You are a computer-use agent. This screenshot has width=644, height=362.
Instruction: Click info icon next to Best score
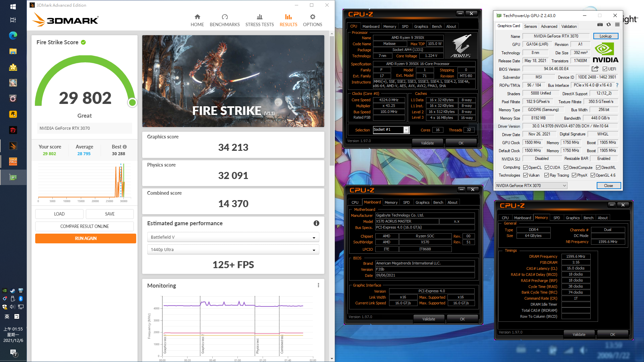[x=125, y=147]
